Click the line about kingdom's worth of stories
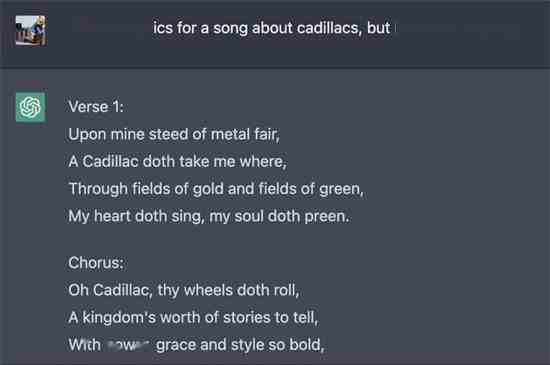Image resolution: width=550 pixels, height=365 pixels. click(x=193, y=318)
